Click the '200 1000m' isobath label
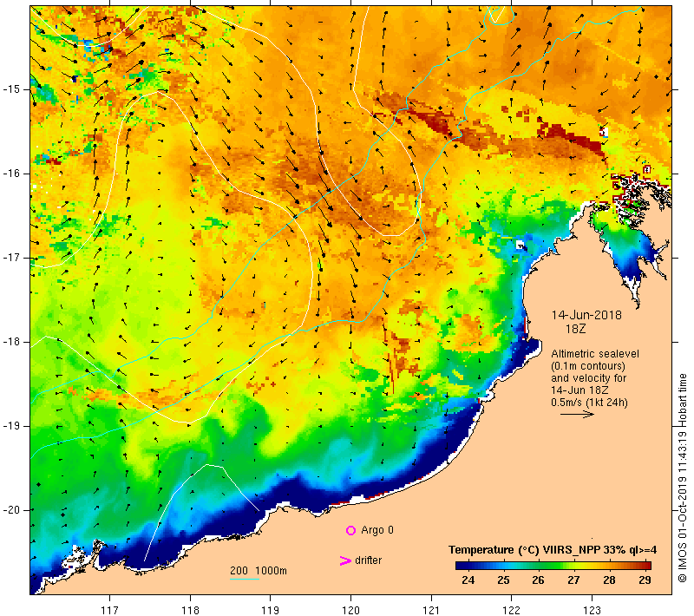Image resolution: width=694 pixels, height=616 pixels. [x=259, y=570]
